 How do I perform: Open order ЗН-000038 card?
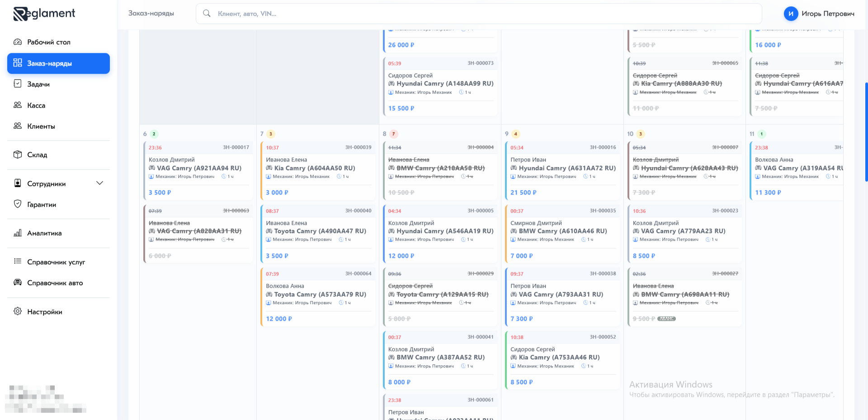click(x=562, y=297)
